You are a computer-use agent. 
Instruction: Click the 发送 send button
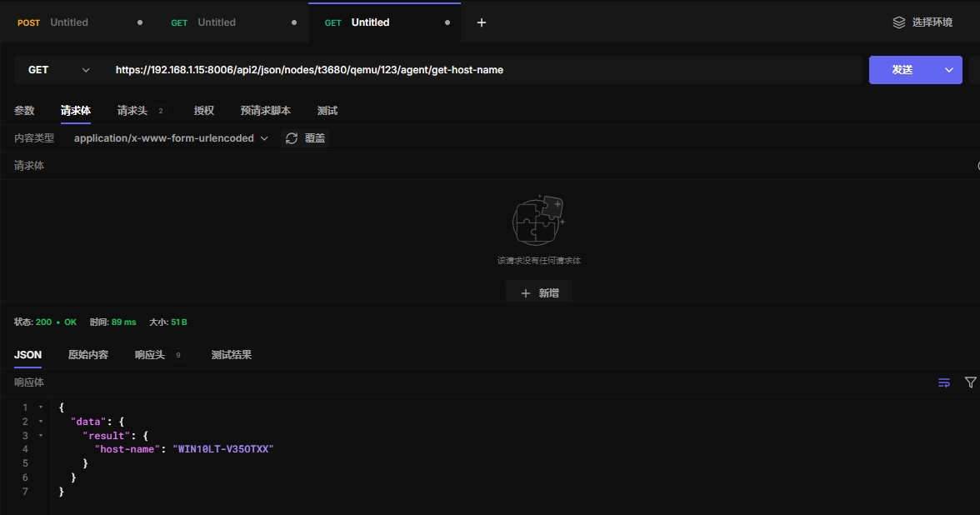[902, 70]
